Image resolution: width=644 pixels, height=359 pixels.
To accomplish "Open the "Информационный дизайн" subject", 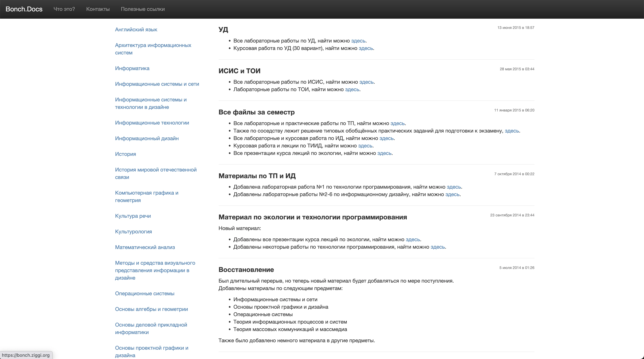I will (x=147, y=138).
